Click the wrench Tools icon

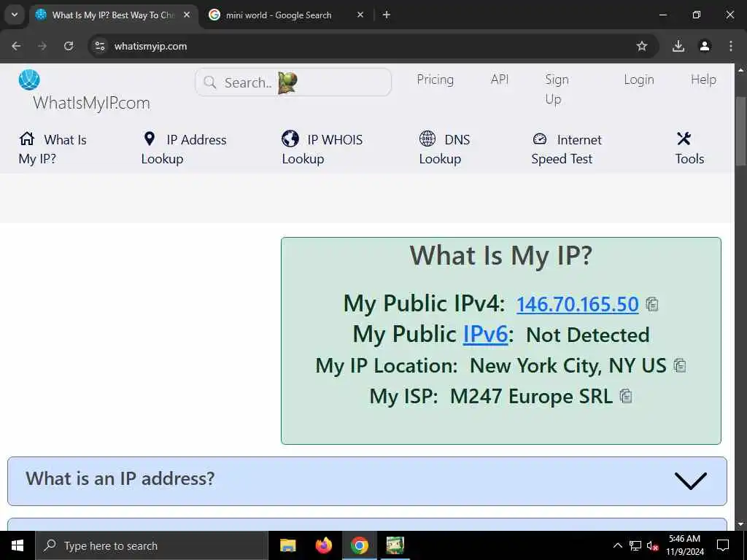point(684,139)
